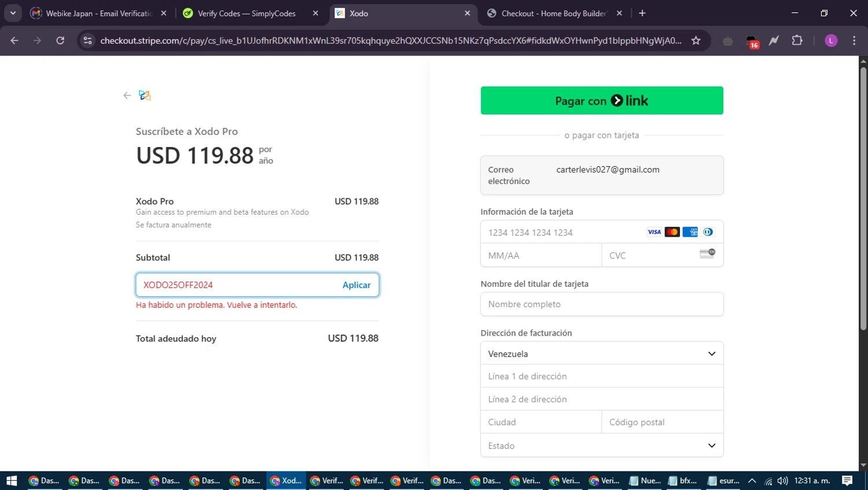Screen dimensions: 868x490
Task: Click the network Wi-Fi tray icon
Action: coord(768,481)
